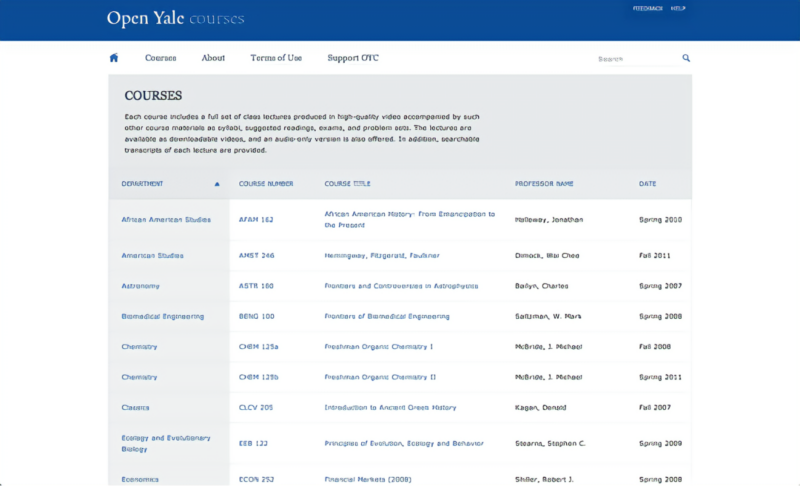Open Financial Markets (2008) course
Screen dimensions: 800x488
coord(368,479)
